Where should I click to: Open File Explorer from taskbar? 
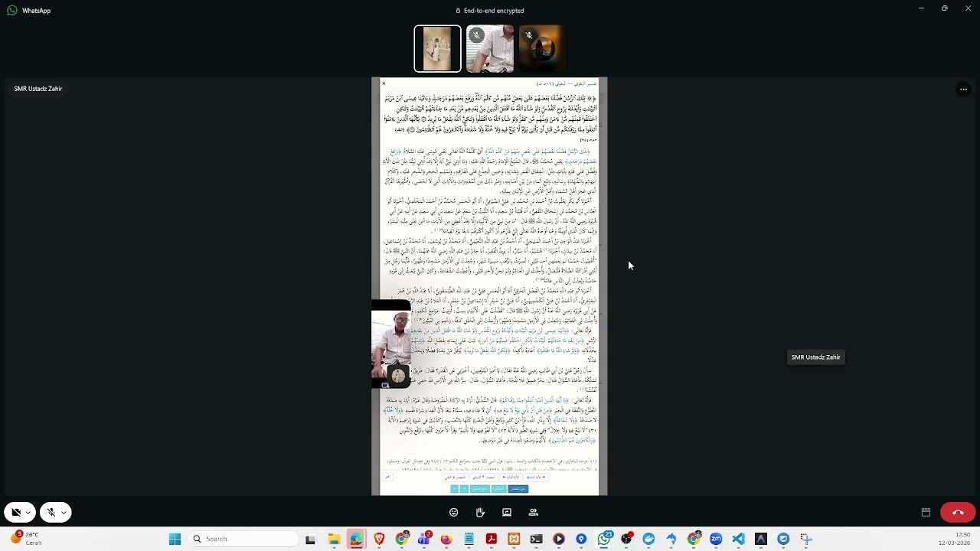pyautogui.click(x=334, y=539)
